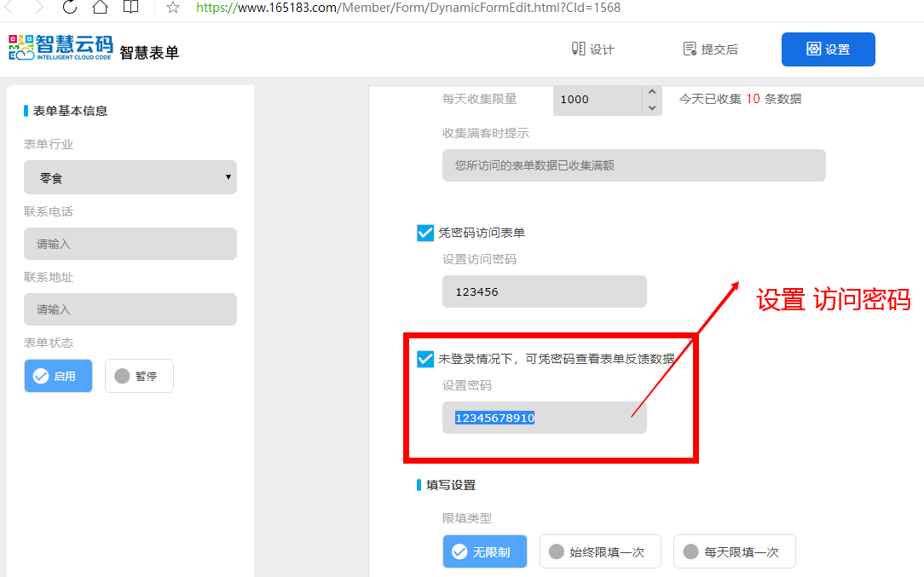The width and height of the screenshot is (924, 577).
Task: Decrease daily collection limit with down arrow
Action: [652, 107]
